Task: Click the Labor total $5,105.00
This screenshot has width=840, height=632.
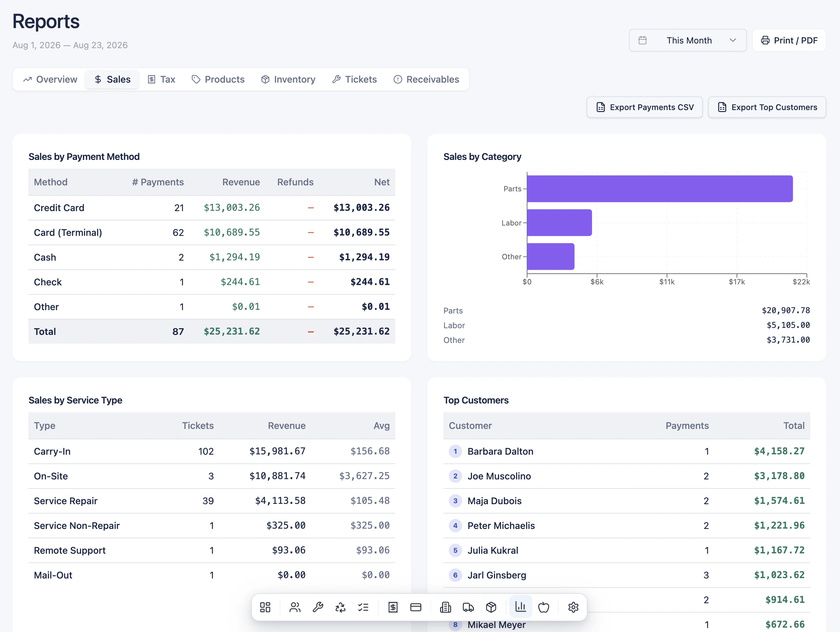Action: [788, 325]
